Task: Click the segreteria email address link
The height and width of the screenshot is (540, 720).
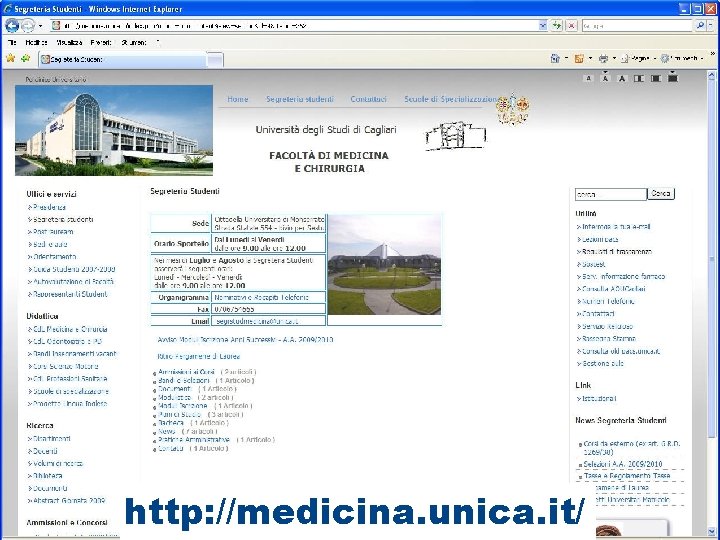Action: click(257, 321)
